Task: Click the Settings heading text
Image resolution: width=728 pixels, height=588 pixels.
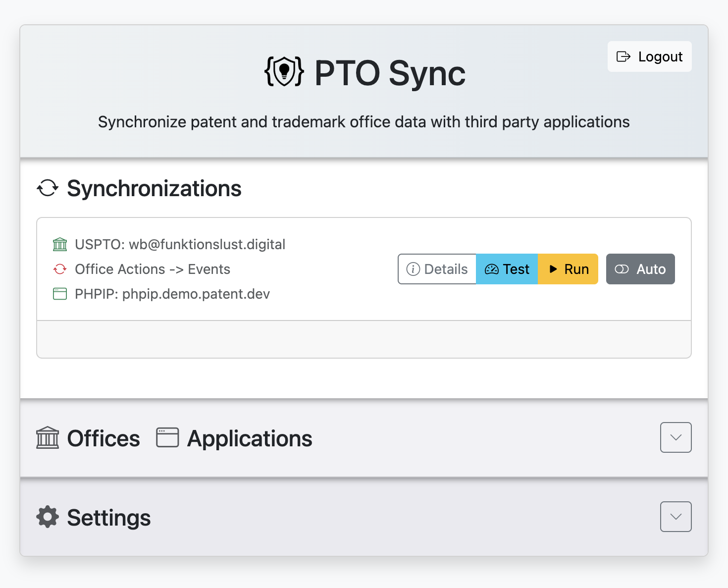Action: click(x=109, y=518)
